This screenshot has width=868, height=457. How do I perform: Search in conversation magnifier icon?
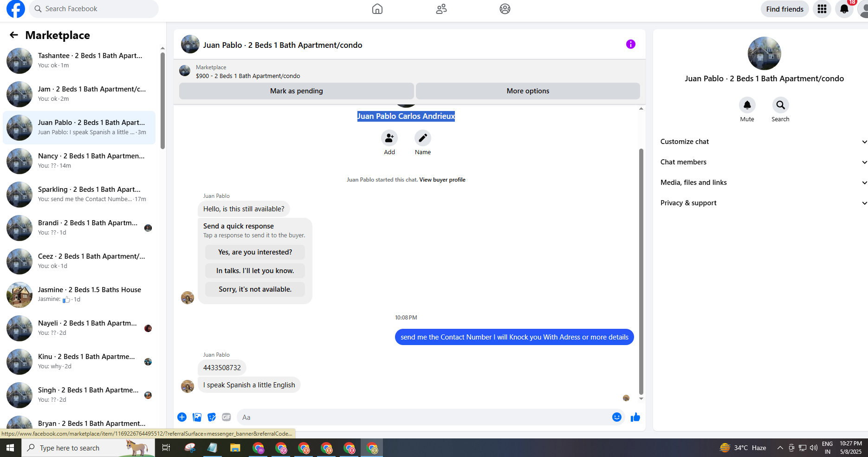pyautogui.click(x=781, y=105)
